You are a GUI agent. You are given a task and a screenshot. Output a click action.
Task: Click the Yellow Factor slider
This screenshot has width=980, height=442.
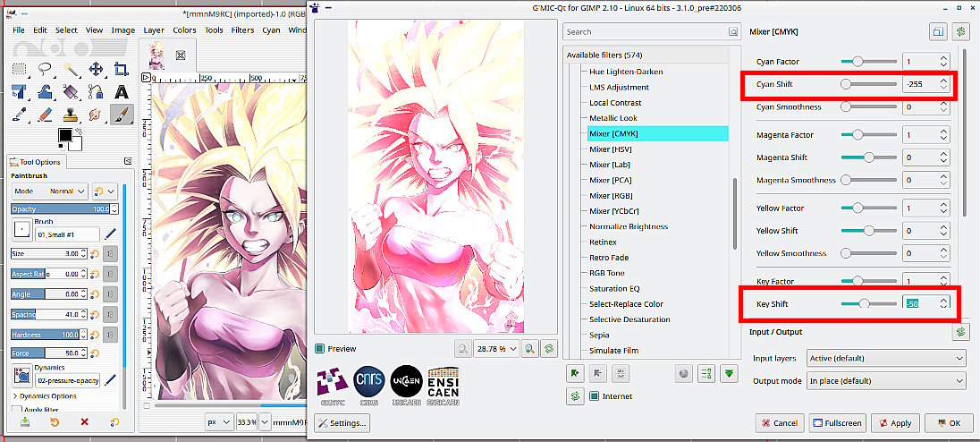pyautogui.click(x=869, y=208)
